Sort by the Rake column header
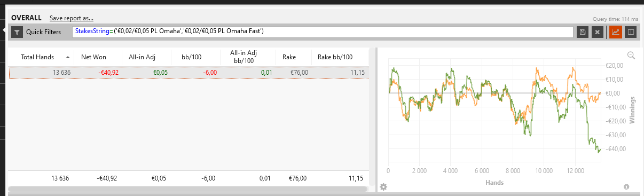This screenshot has height=196, width=644. tap(289, 57)
